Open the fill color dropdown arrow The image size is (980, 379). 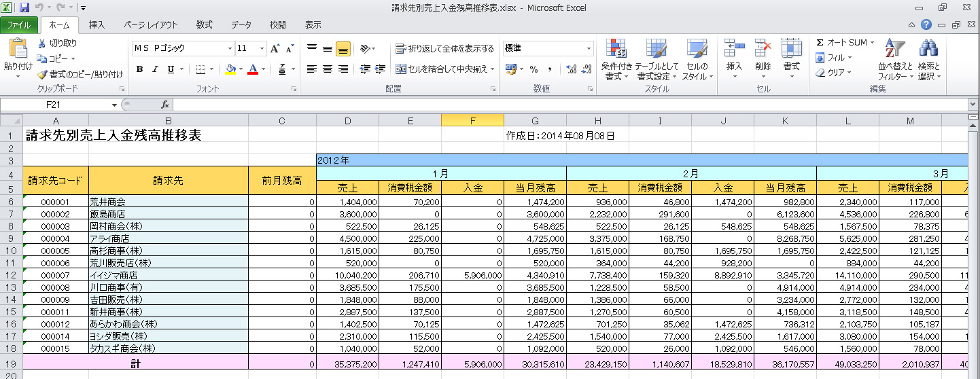(x=241, y=69)
